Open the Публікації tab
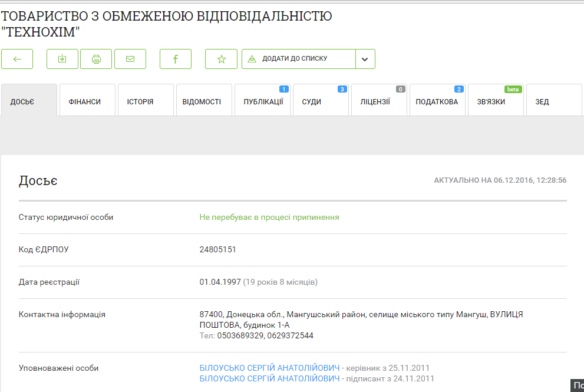This screenshot has width=584, height=392. coord(263,101)
